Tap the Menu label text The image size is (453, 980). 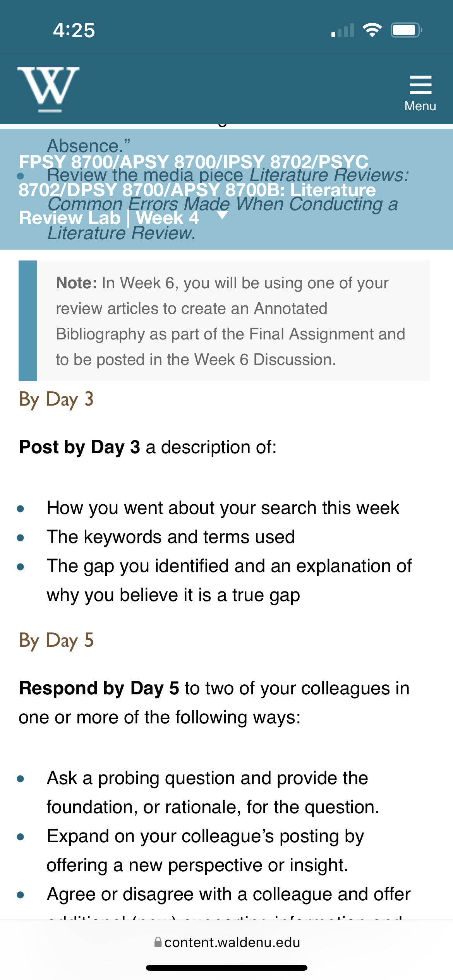coord(420,106)
